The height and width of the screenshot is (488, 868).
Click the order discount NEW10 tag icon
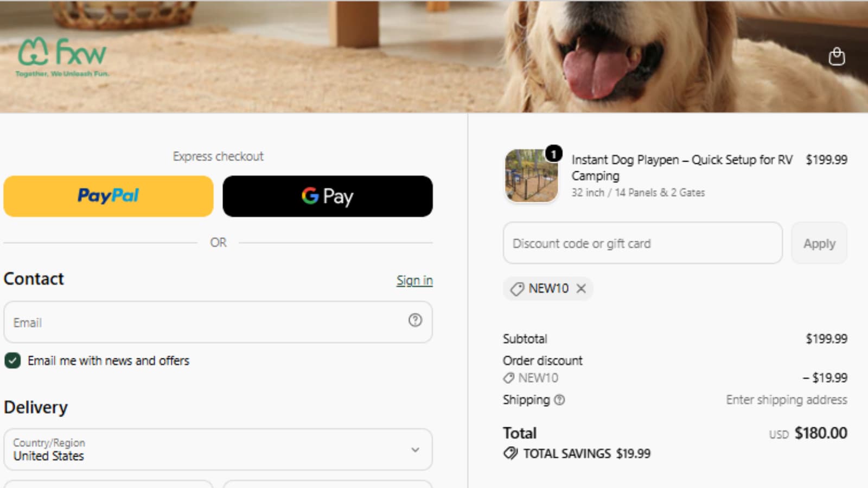coord(508,378)
